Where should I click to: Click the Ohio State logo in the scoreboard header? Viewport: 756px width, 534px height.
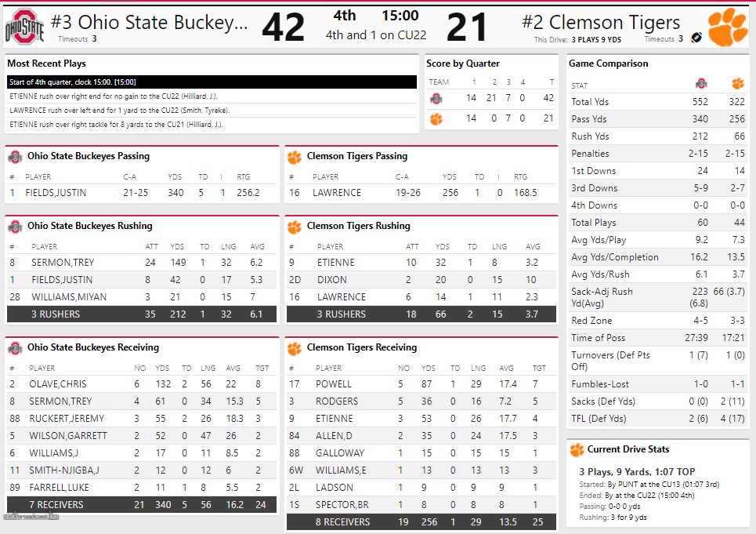click(x=25, y=27)
